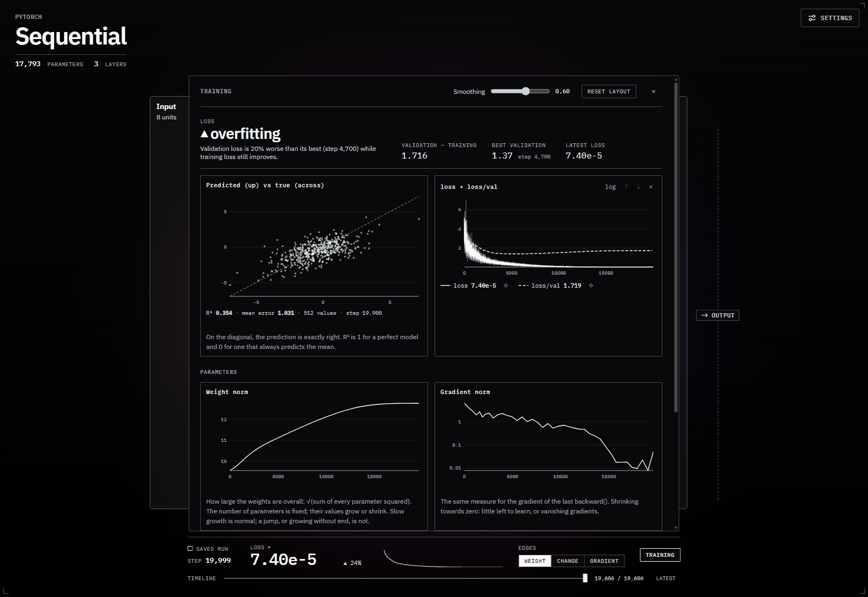
Task: Switch edges view to Change
Action: [567, 561]
